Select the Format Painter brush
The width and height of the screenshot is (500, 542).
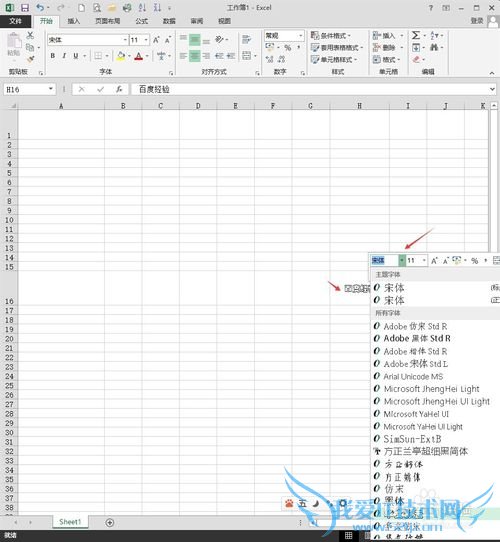click(30, 59)
